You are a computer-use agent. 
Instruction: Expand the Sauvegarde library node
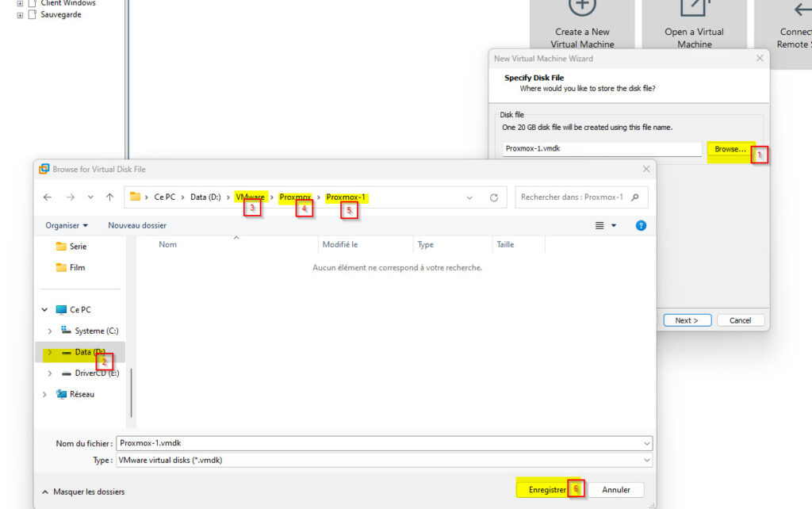coord(20,15)
